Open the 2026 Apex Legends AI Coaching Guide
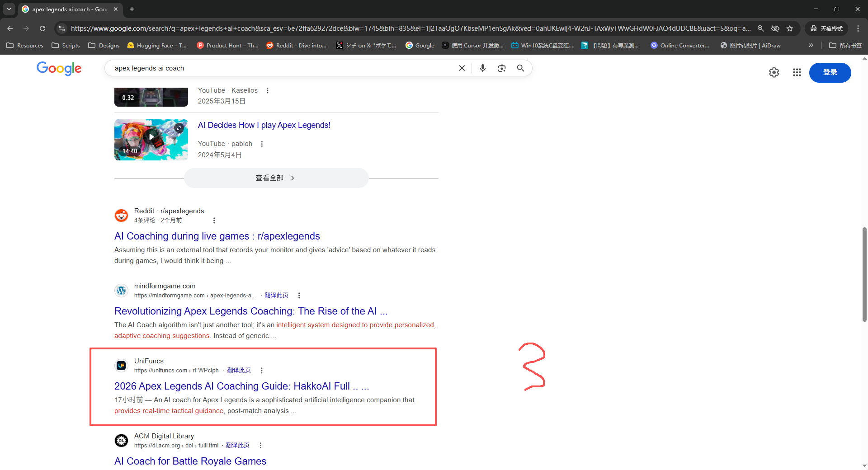Image resolution: width=868 pixels, height=470 pixels. (x=241, y=386)
